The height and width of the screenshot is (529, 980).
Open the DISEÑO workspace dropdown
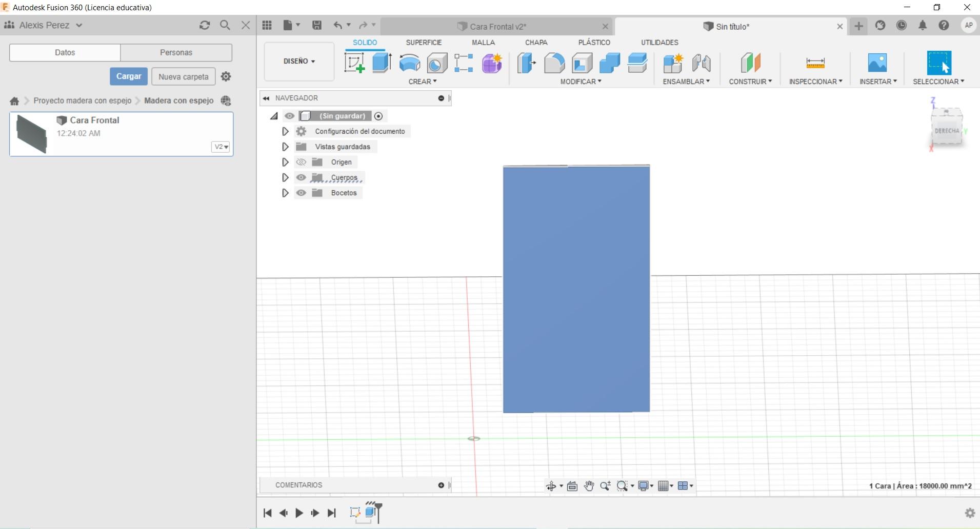click(299, 62)
